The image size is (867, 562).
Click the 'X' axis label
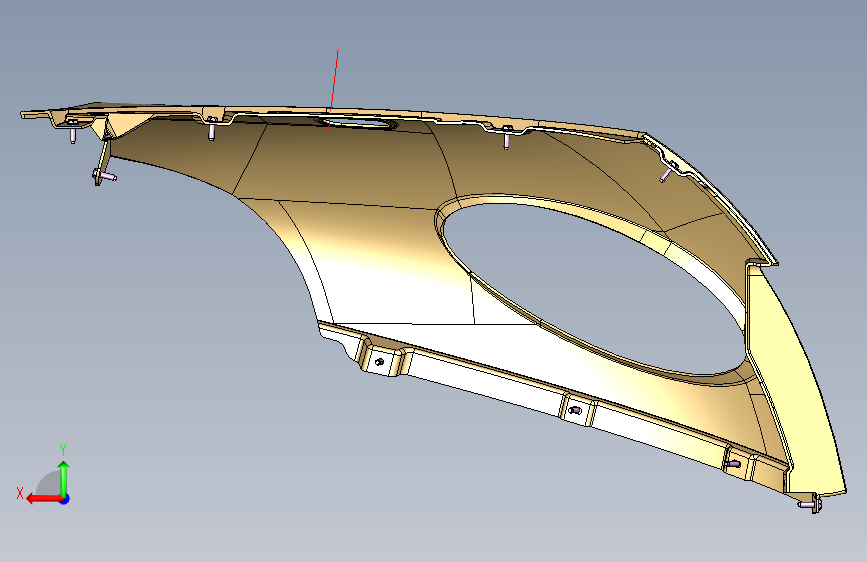pyautogui.click(x=20, y=493)
